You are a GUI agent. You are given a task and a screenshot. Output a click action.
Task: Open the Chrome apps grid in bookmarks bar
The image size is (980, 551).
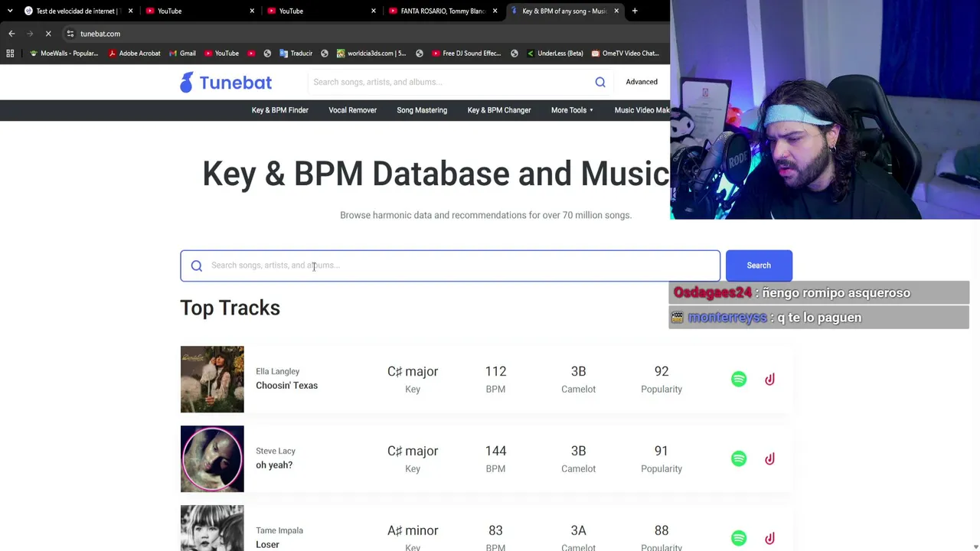[x=10, y=54]
